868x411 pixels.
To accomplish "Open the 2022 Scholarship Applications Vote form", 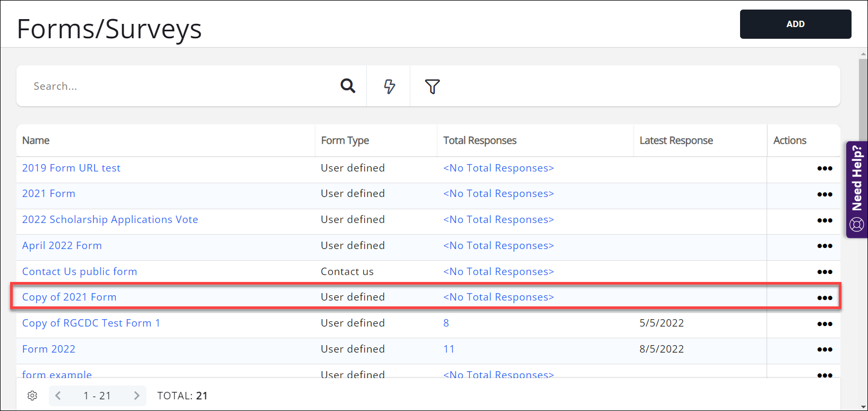I will [110, 220].
